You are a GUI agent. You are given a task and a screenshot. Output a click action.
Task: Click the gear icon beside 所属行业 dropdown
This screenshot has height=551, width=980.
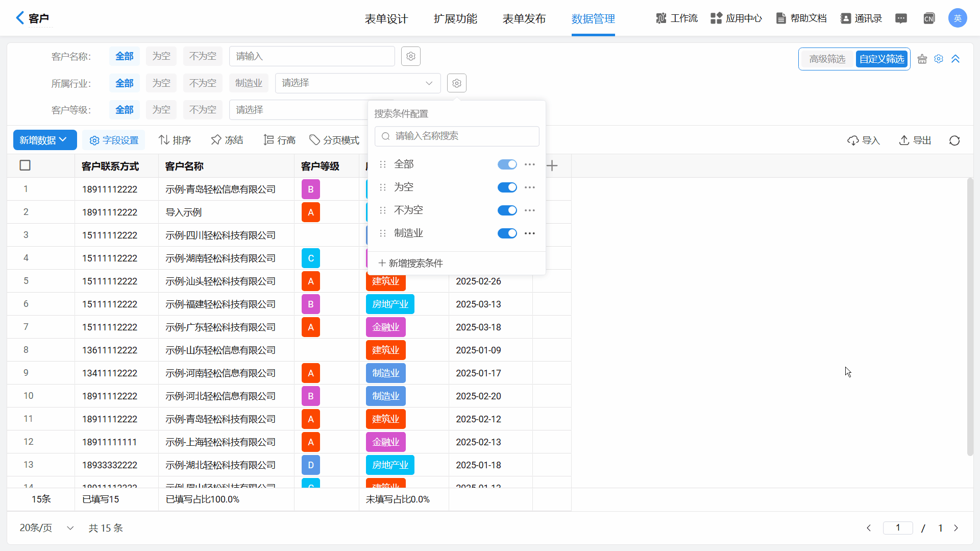pyautogui.click(x=457, y=83)
